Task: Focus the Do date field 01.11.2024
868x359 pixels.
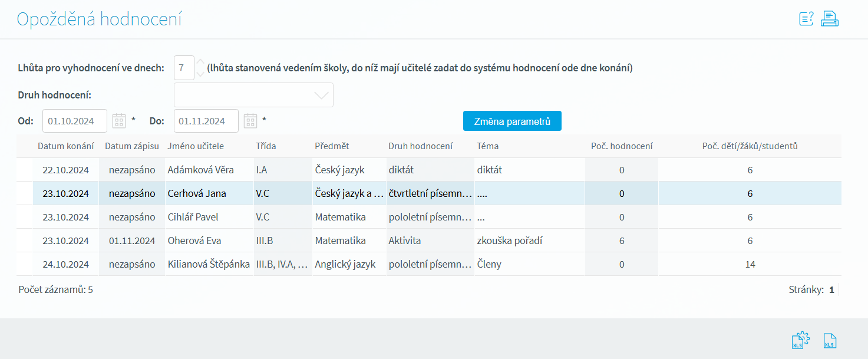Action: click(x=206, y=121)
